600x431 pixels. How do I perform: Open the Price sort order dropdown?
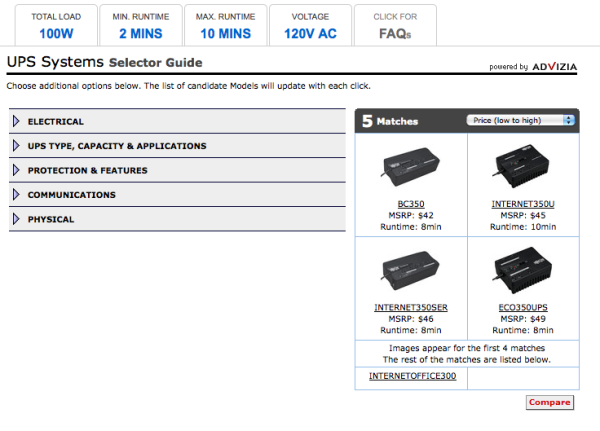click(521, 120)
